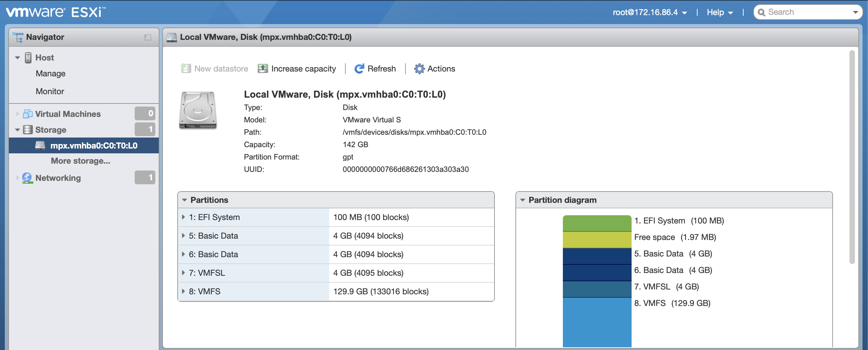
Task: Expand the 1: EFI System partition row
Action: click(183, 217)
